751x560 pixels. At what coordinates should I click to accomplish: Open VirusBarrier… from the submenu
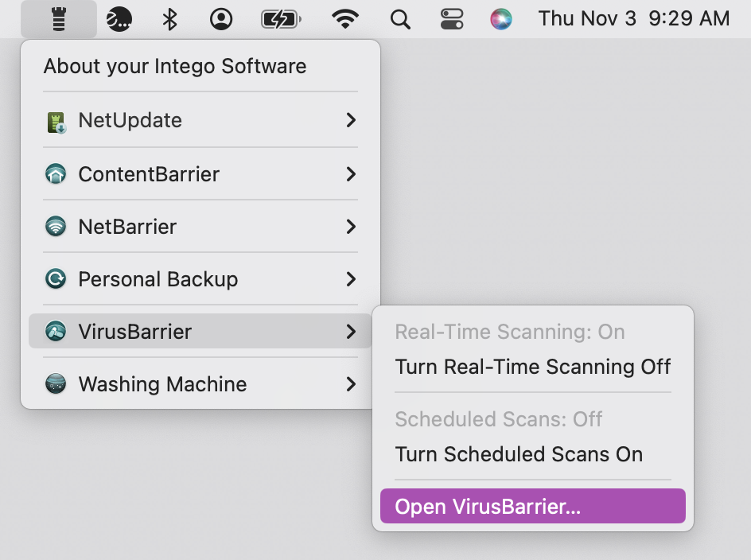[x=532, y=506]
